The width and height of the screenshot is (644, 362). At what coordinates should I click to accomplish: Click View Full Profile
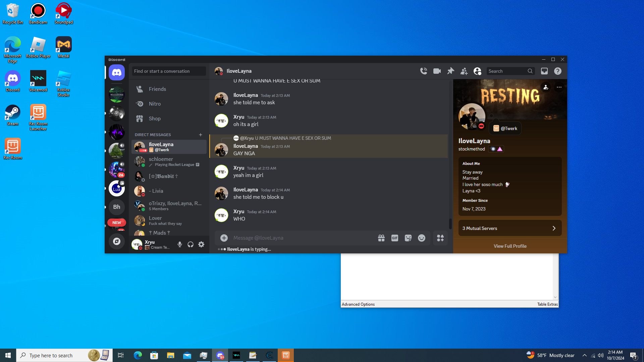tap(509, 246)
